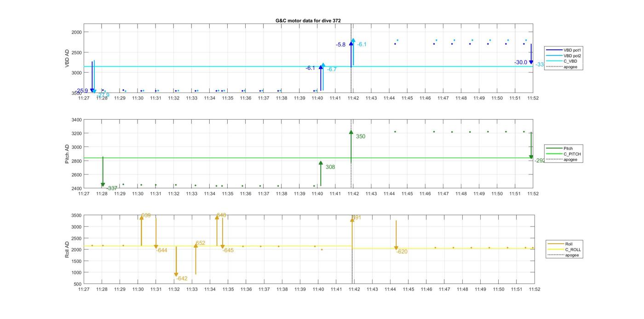The image size is (644, 319).
Task: Click the "11:30" tick under the VBD plot
Action: 138,98
